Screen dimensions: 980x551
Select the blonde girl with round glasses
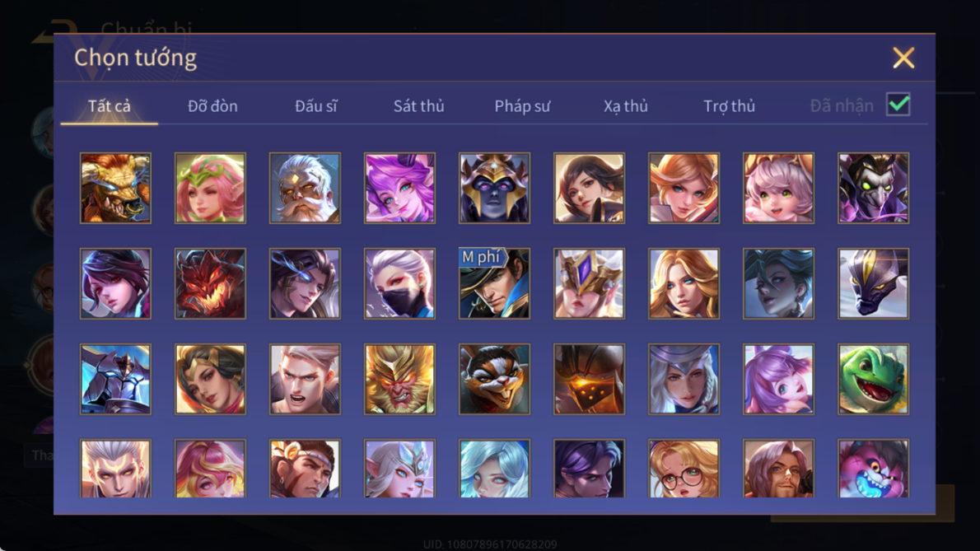pyautogui.click(x=684, y=469)
